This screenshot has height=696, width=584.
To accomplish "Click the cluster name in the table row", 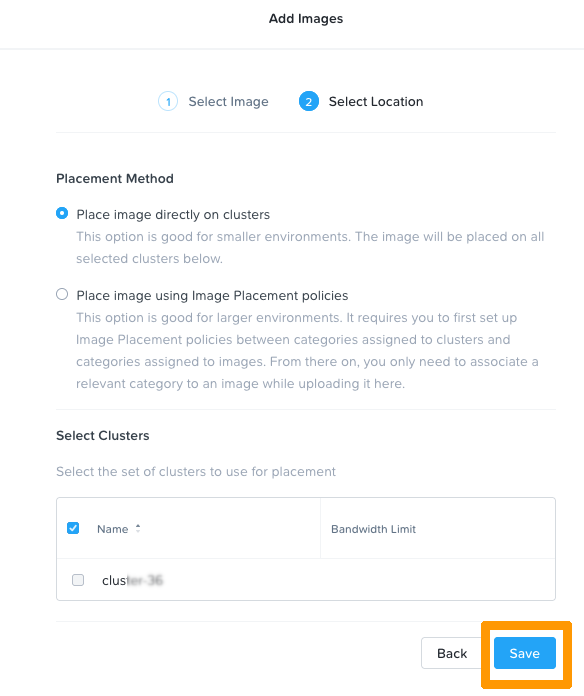I will point(132,581).
